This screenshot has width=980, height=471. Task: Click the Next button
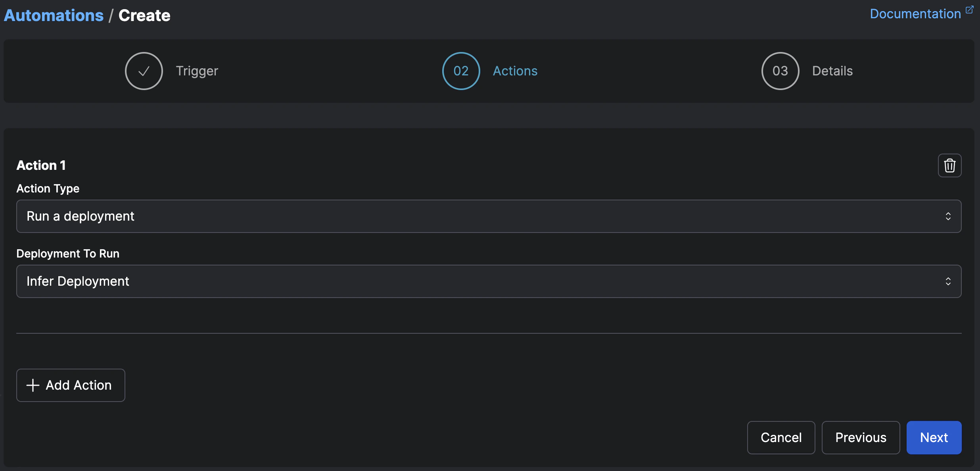934,437
